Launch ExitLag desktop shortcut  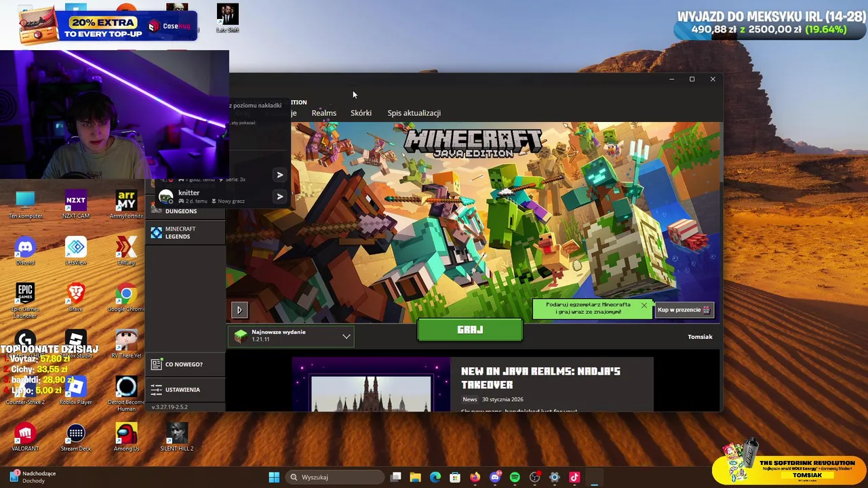[x=126, y=251]
